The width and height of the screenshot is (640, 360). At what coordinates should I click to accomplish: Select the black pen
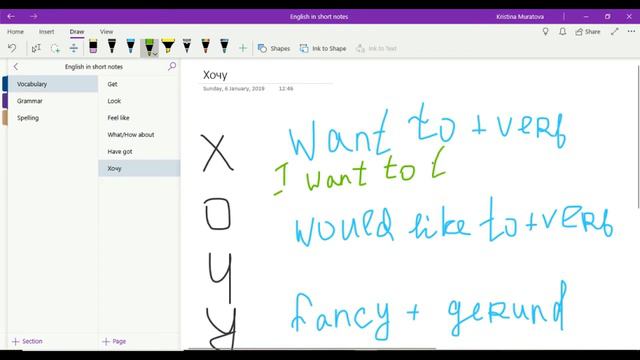point(112,46)
